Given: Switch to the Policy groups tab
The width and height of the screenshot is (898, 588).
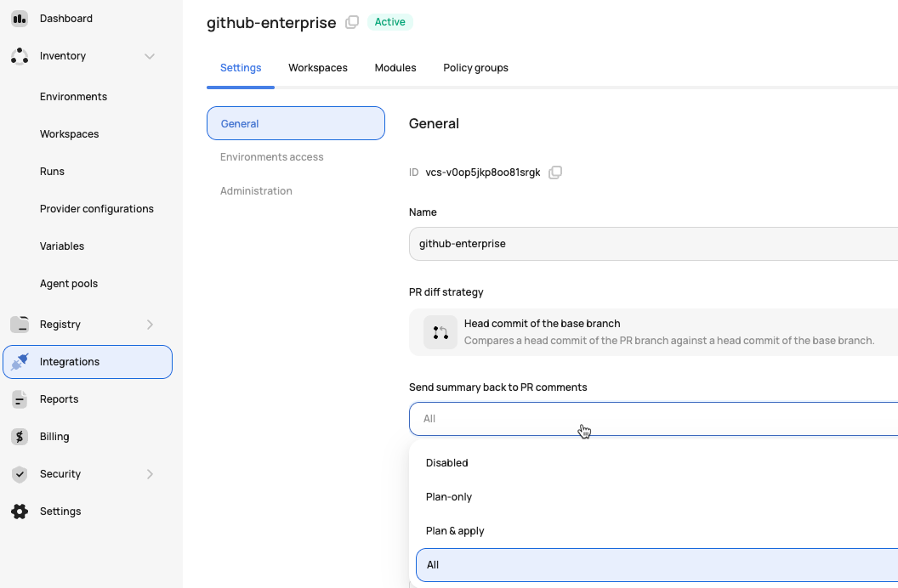Looking at the screenshot, I should 475,67.
